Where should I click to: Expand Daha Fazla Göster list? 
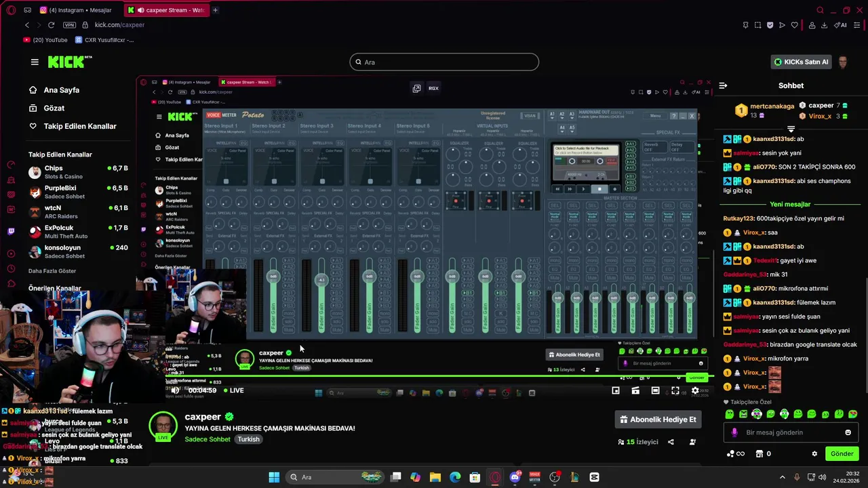(52, 271)
